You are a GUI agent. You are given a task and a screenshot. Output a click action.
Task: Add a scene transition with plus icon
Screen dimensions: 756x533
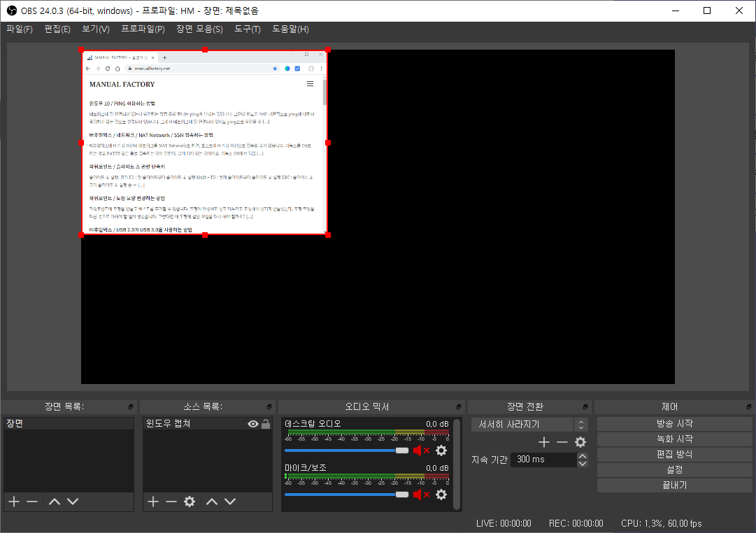[544, 442]
